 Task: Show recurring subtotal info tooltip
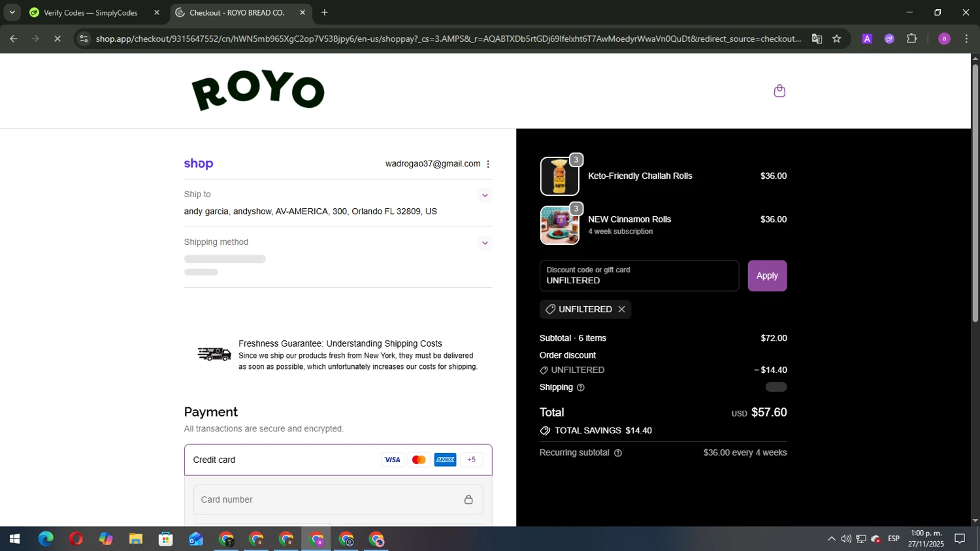pyautogui.click(x=618, y=453)
